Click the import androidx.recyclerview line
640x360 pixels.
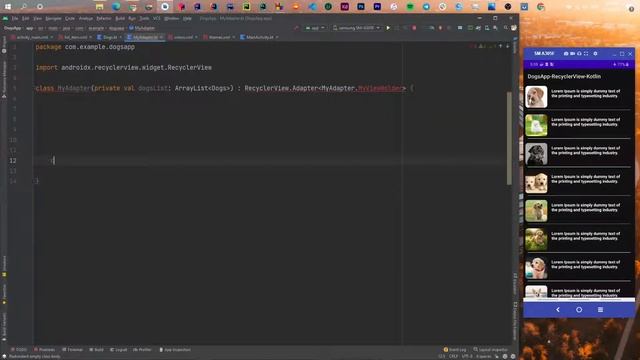124,68
